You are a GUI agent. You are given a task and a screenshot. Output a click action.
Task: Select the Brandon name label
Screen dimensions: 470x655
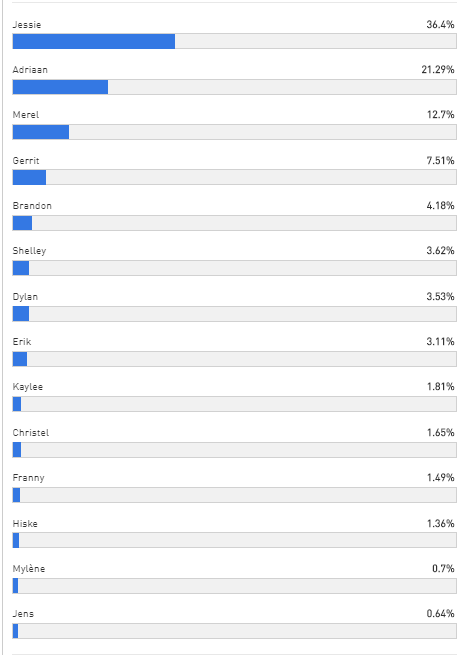click(32, 206)
